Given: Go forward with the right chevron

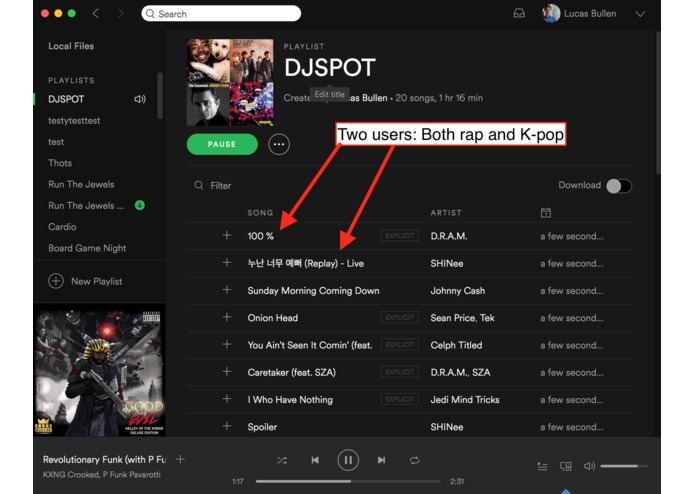Looking at the screenshot, I should click(x=120, y=14).
